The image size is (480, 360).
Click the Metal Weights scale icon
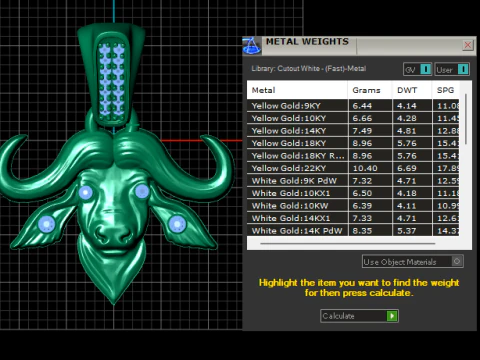(x=252, y=46)
